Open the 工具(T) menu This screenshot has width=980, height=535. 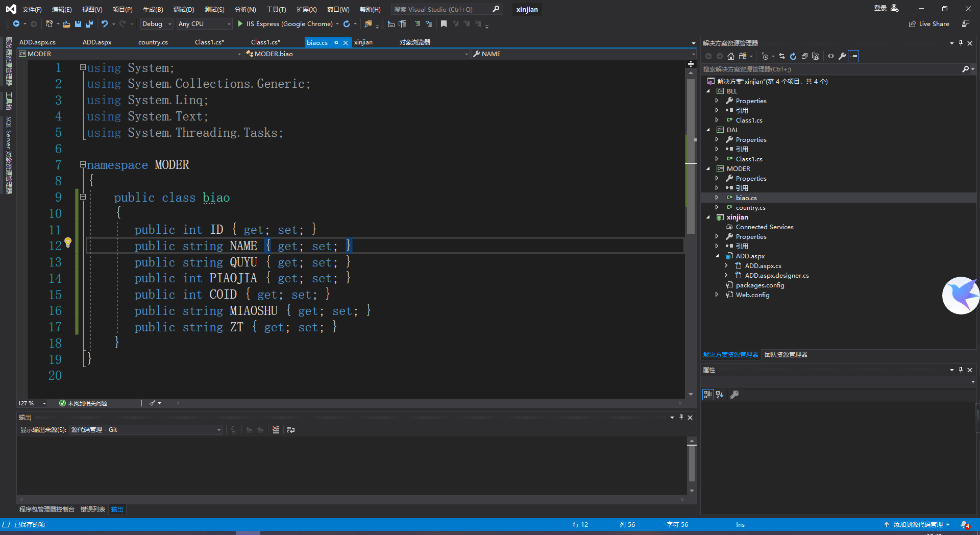point(276,9)
